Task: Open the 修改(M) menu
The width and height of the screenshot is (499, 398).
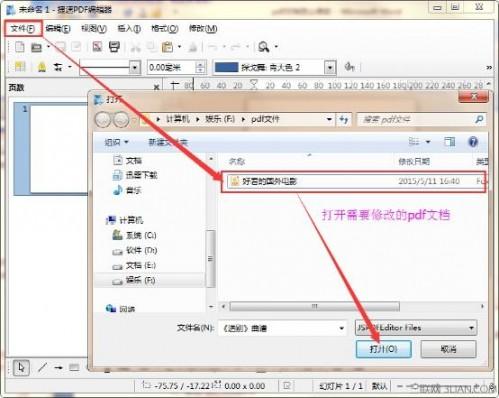Action: 203,29
